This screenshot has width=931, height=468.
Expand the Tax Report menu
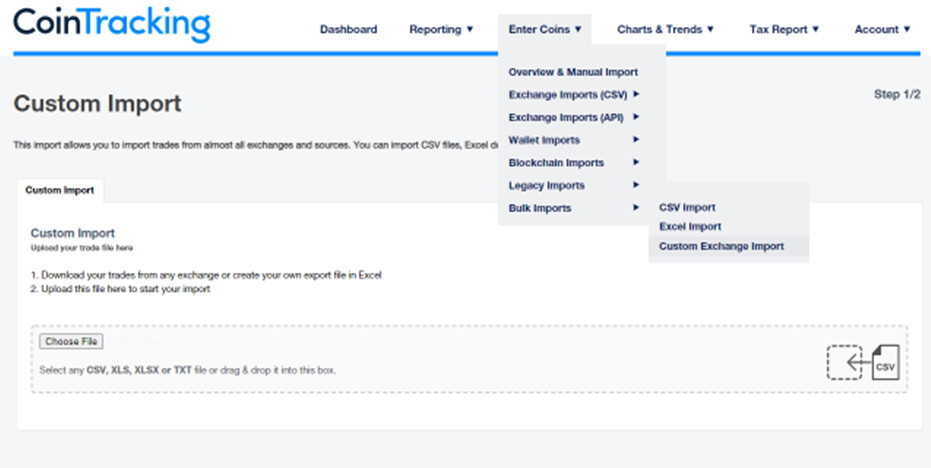point(784,29)
